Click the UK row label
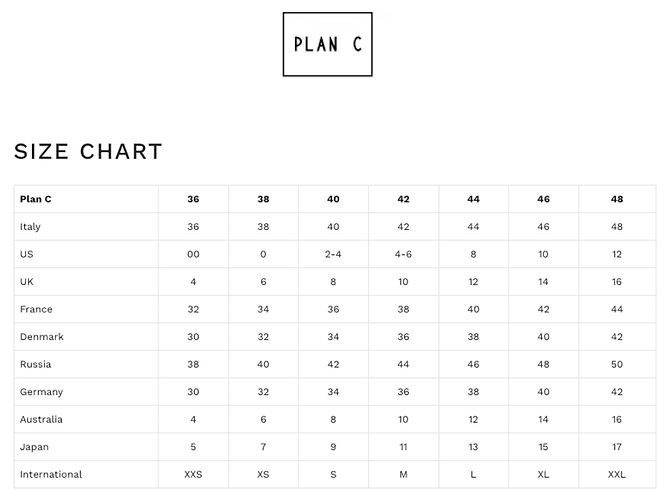The width and height of the screenshot is (670, 500). click(26, 282)
